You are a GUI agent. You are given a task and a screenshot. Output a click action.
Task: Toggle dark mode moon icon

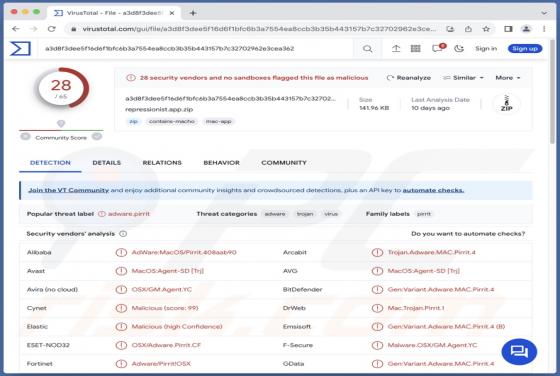[x=459, y=49]
